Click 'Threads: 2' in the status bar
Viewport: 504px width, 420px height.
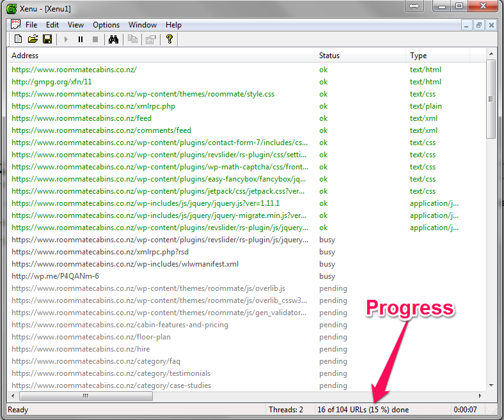286,409
